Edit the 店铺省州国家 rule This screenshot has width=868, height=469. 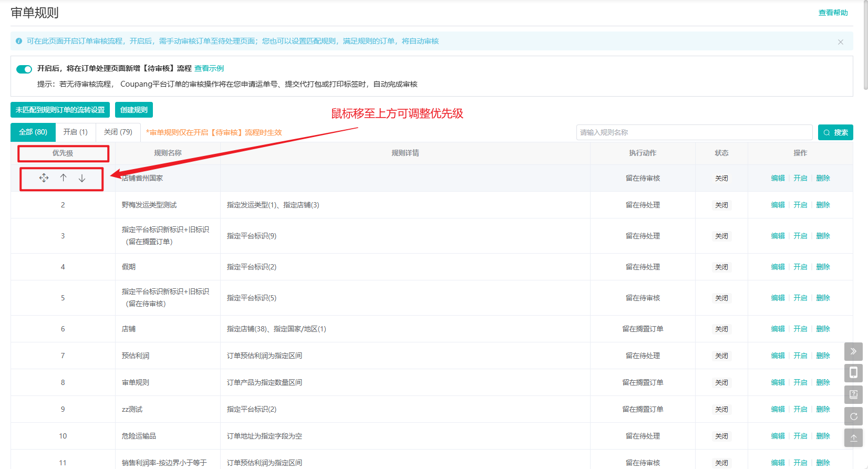coord(778,179)
